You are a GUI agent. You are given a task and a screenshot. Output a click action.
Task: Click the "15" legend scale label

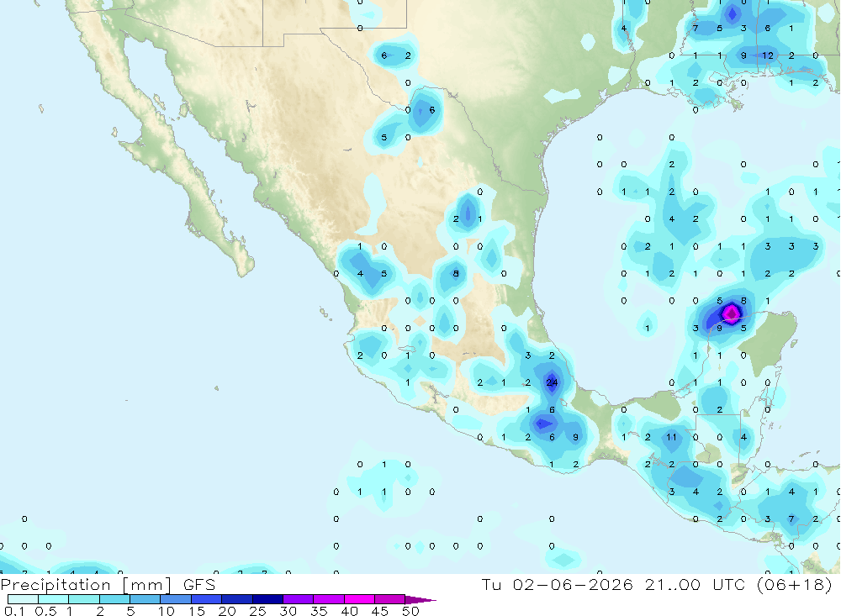[197, 611]
